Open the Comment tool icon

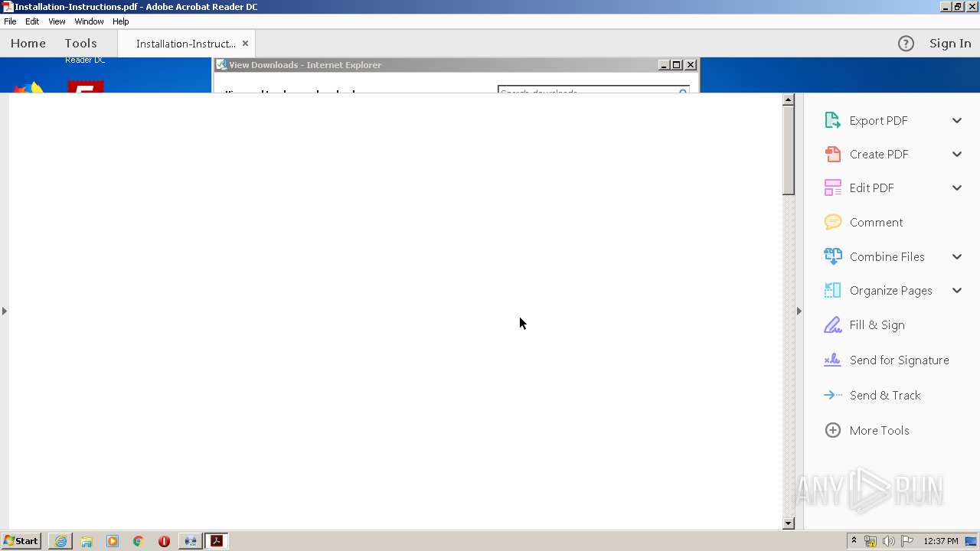tap(832, 222)
